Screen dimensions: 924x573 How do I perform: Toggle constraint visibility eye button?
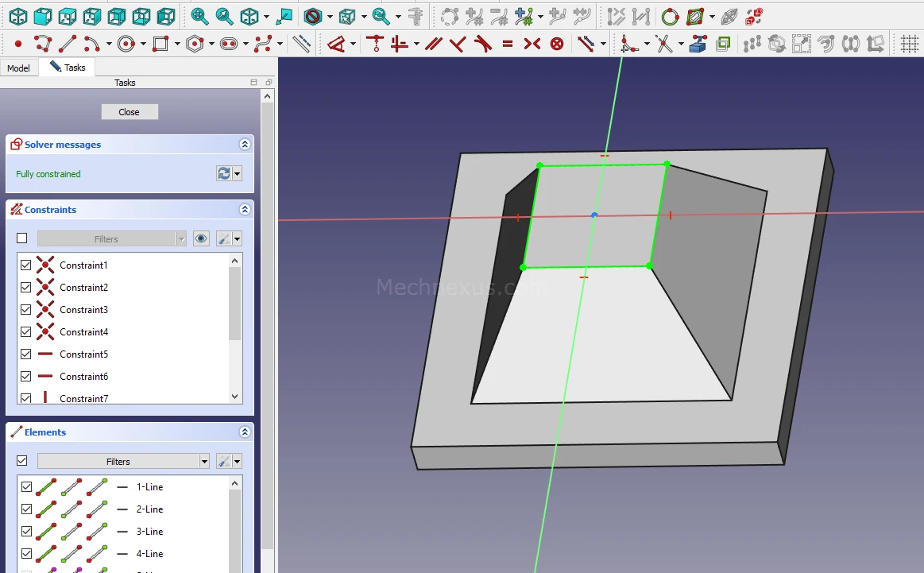201,238
